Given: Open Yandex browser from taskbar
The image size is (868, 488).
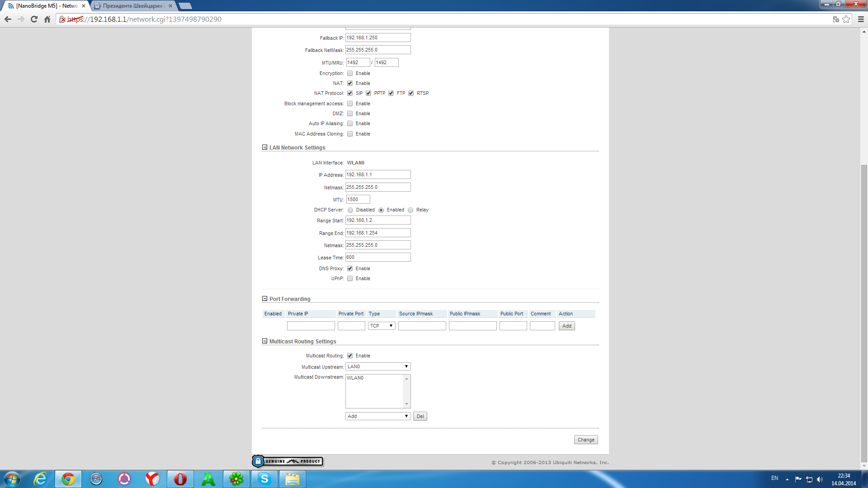Looking at the screenshot, I should point(152,479).
